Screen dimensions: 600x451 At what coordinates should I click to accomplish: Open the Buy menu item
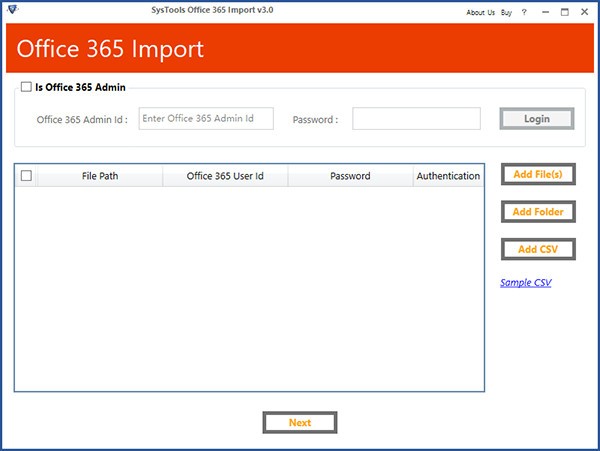[x=506, y=13]
